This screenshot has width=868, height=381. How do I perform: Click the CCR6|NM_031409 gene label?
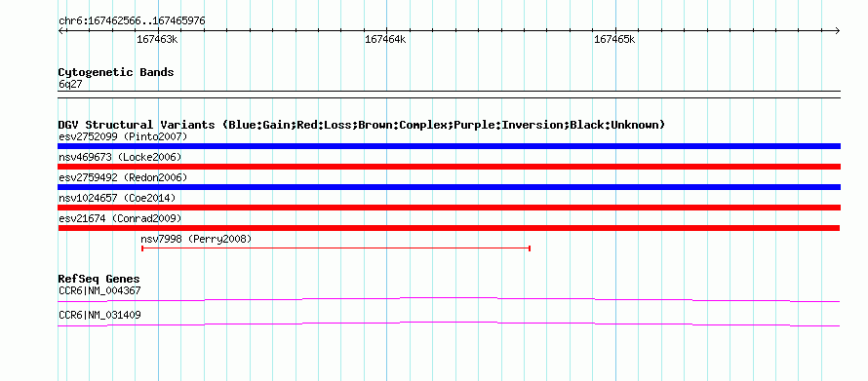tap(99, 315)
